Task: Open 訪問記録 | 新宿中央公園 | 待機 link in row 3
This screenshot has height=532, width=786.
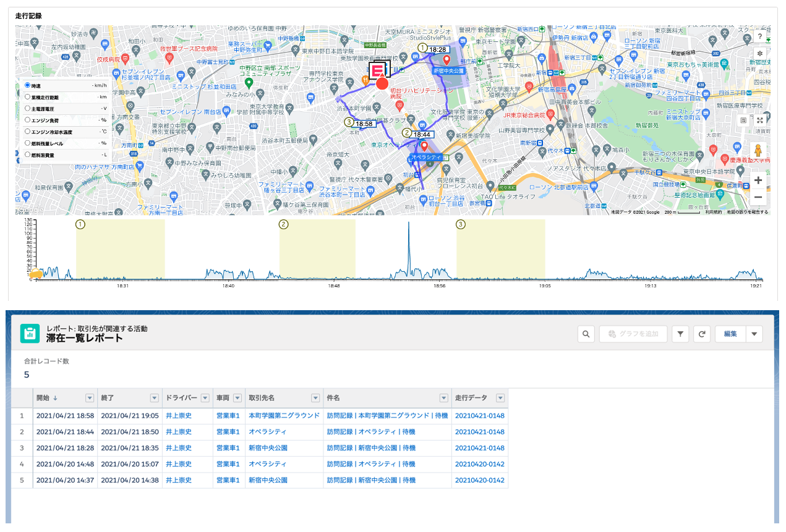Action: pyautogui.click(x=371, y=448)
